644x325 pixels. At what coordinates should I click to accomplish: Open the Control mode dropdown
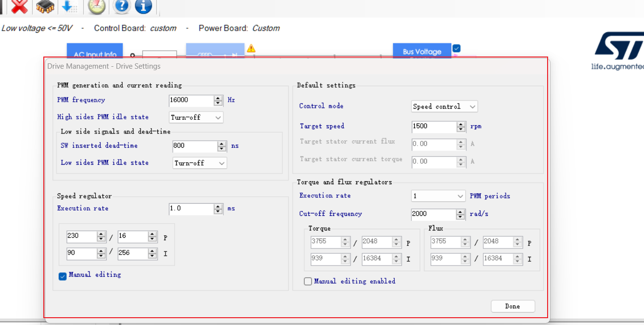(x=444, y=107)
